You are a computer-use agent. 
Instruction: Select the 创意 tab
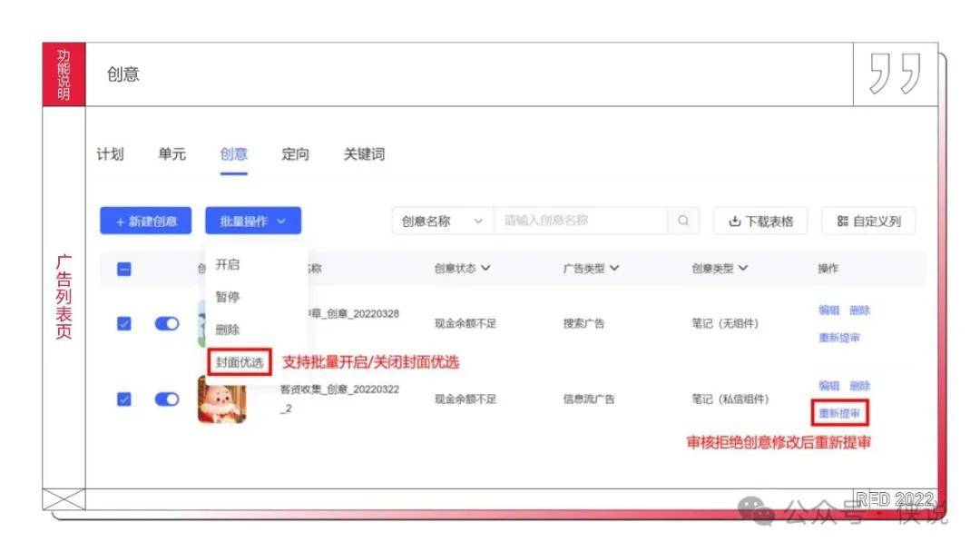point(234,153)
